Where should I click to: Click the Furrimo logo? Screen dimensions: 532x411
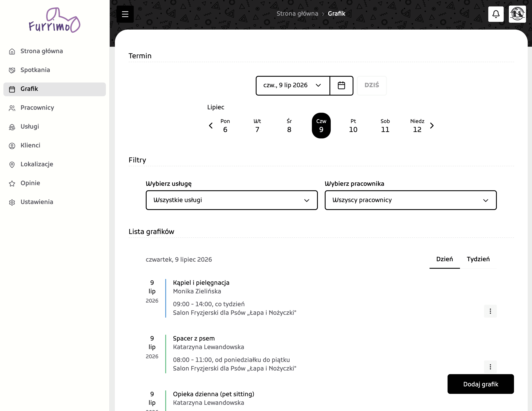(54, 20)
